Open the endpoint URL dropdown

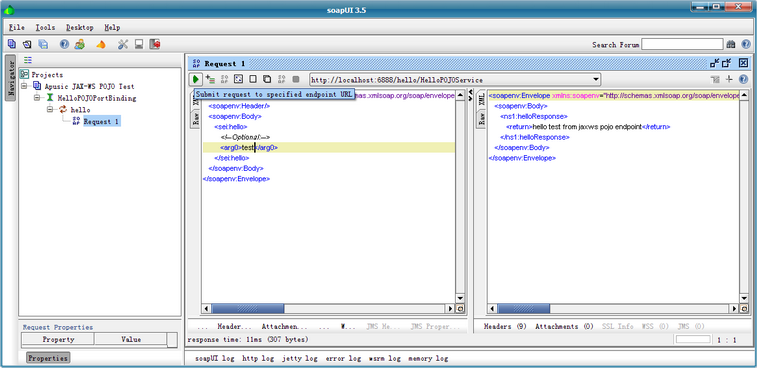pos(596,80)
